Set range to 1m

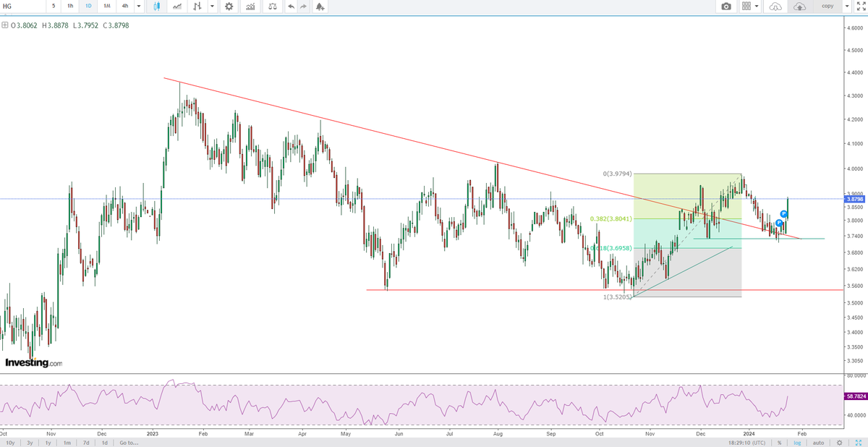point(67,442)
